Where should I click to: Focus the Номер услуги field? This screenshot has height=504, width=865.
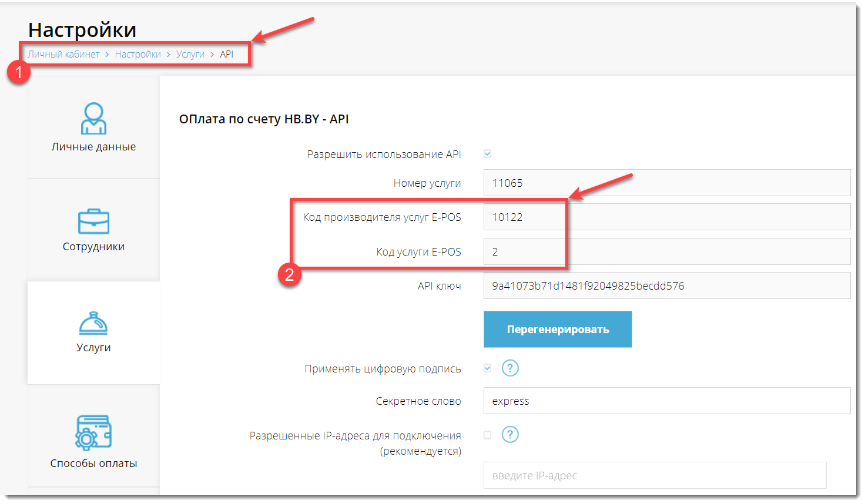(667, 183)
